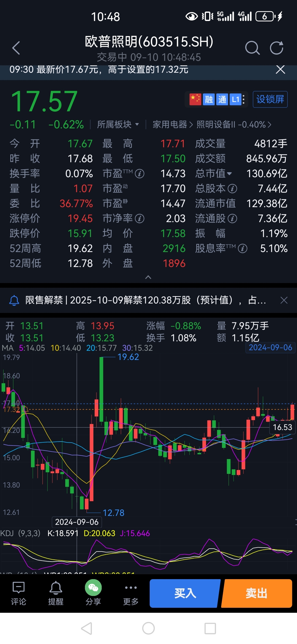Refresh quote data icon
Viewport: 297px width, 644px height.
click(x=277, y=48)
